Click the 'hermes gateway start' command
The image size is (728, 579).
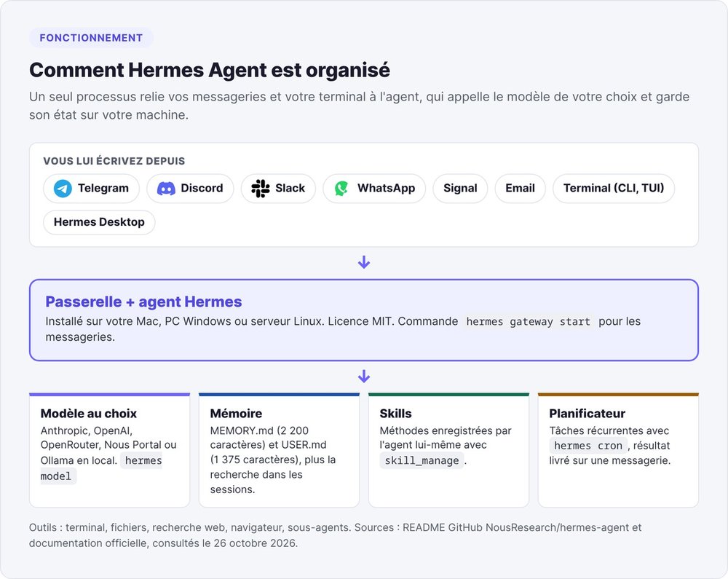tap(529, 322)
